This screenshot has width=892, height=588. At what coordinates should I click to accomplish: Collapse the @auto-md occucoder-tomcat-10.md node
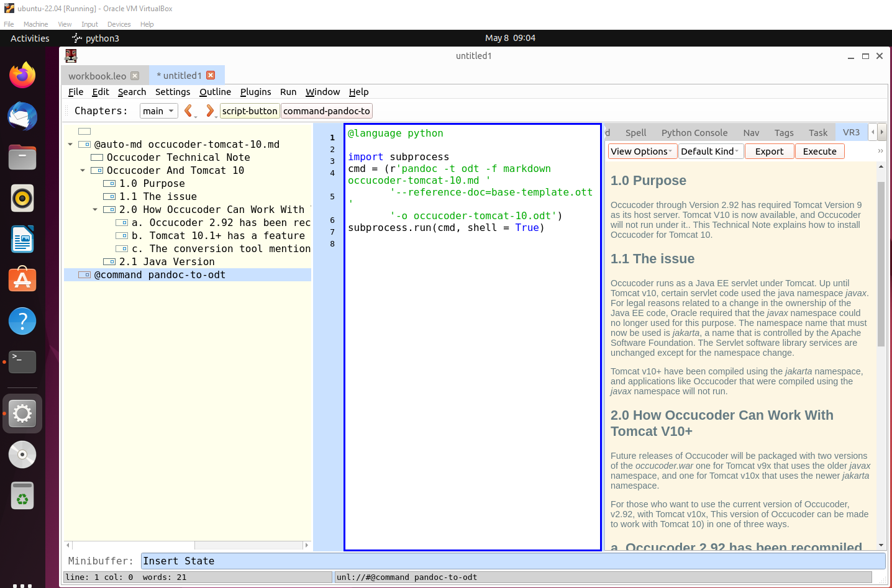(x=70, y=145)
